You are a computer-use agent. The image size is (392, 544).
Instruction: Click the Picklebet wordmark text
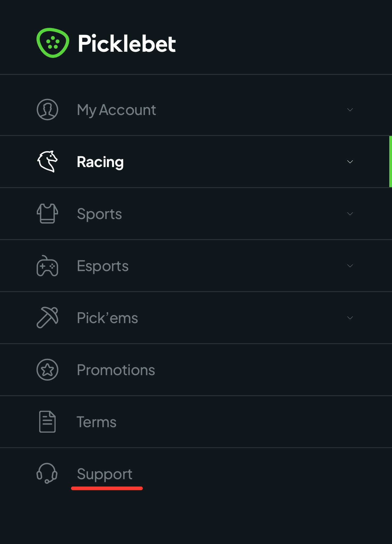(x=127, y=43)
